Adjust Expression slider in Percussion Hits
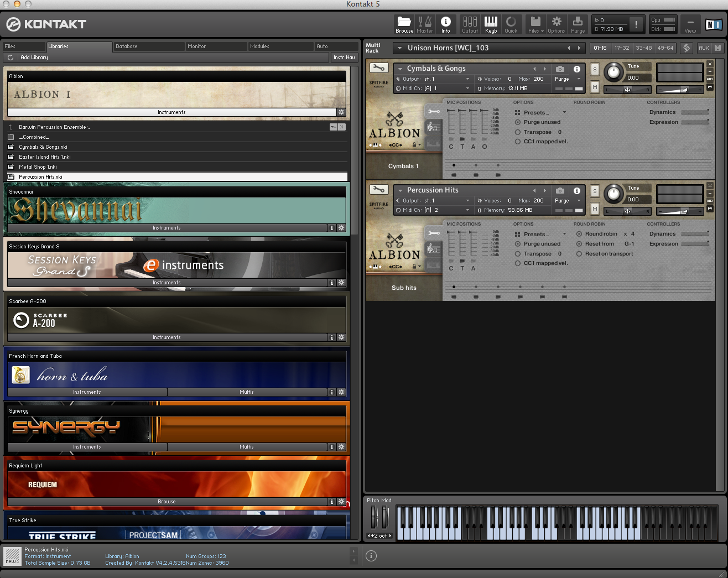 point(695,244)
